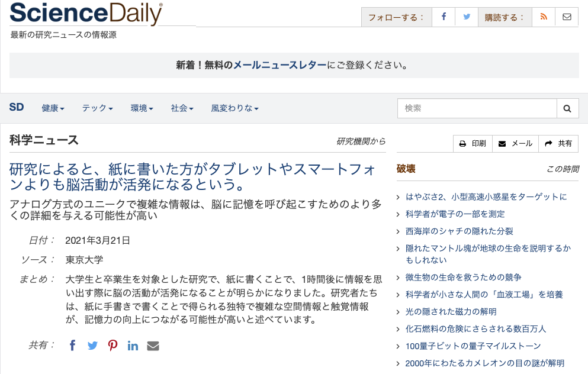The width and height of the screenshot is (588, 374).
Task: Click the 共有 share button
Action: [558, 144]
